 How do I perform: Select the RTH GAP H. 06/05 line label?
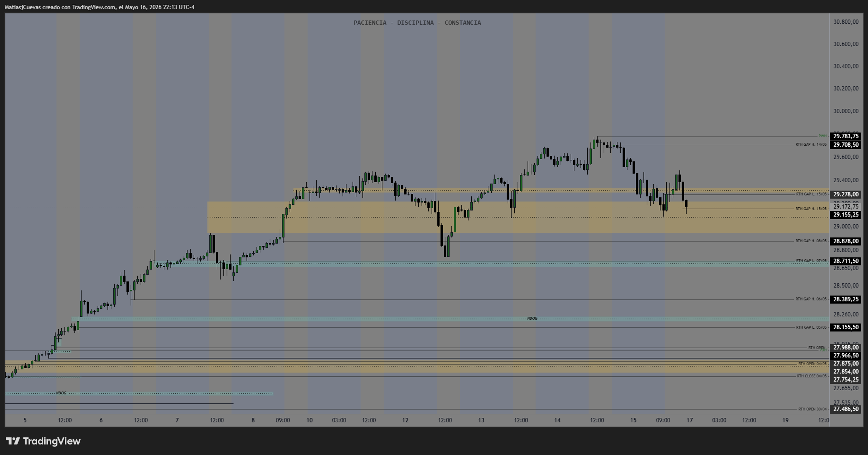coord(811,299)
